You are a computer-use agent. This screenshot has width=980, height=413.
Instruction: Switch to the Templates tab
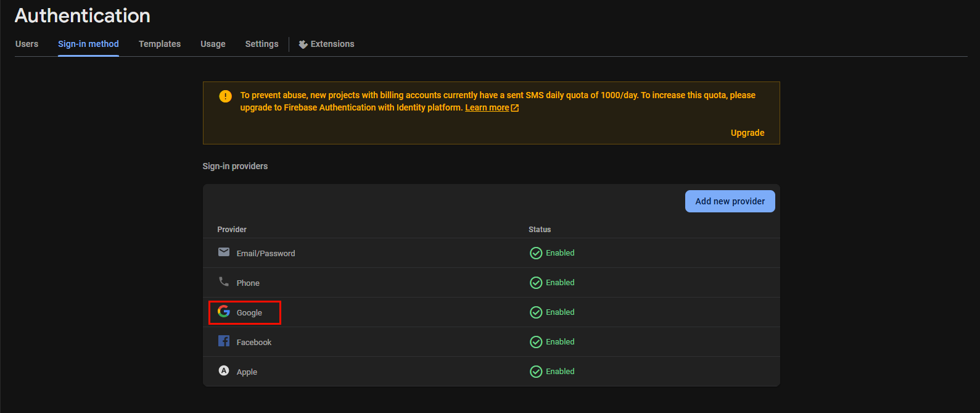point(160,44)
